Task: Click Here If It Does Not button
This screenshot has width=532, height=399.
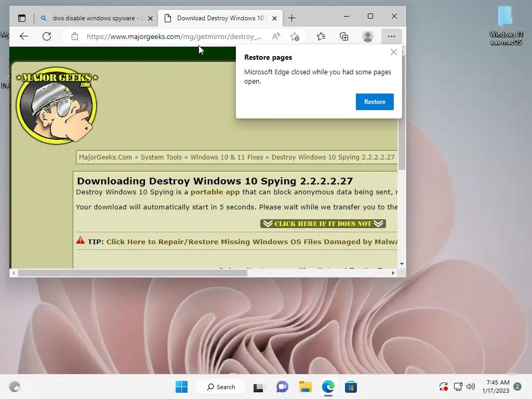Action: point(323,223)
